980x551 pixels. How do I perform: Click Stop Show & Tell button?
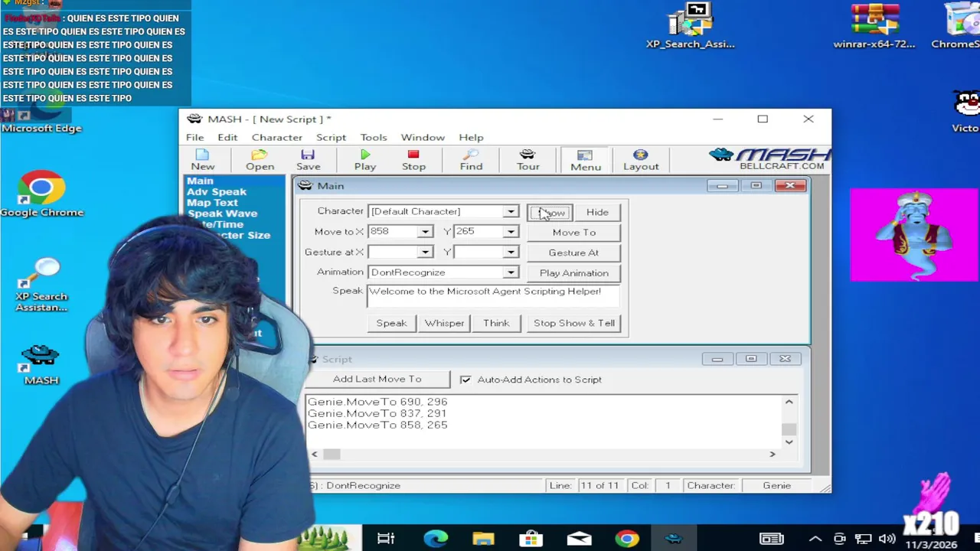point(574,323)
